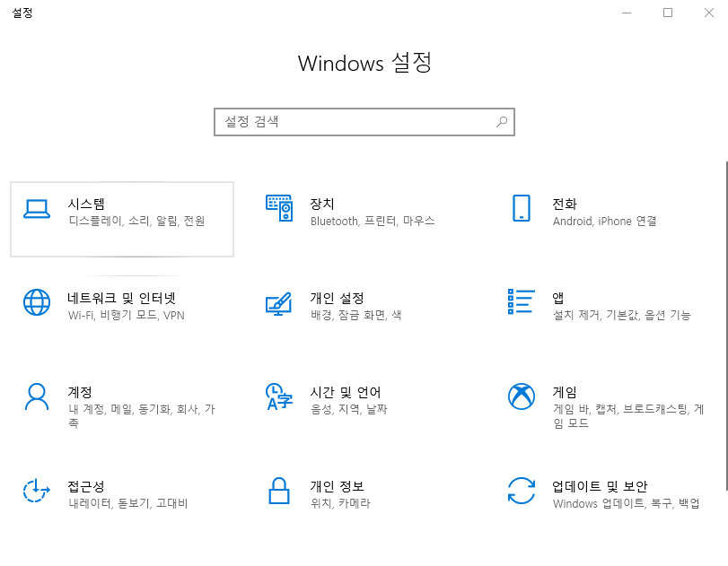Open the 시스템 category title
The width and height of the screenshot is (728, 566).
click(x=86, y=204)
